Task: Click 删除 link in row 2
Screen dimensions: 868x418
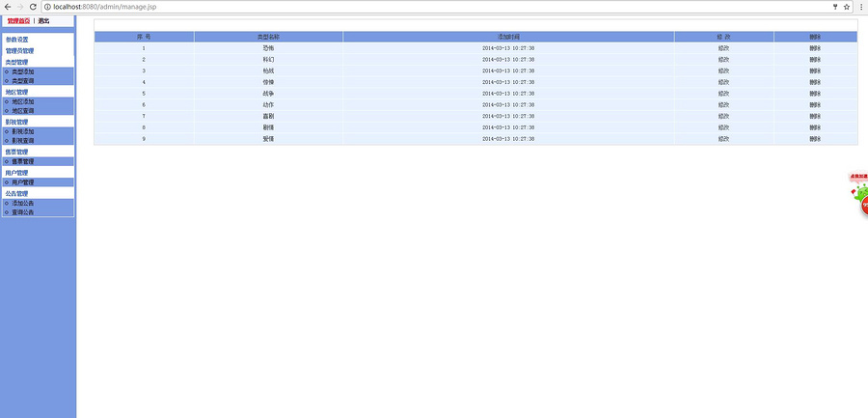Action: 815,59
